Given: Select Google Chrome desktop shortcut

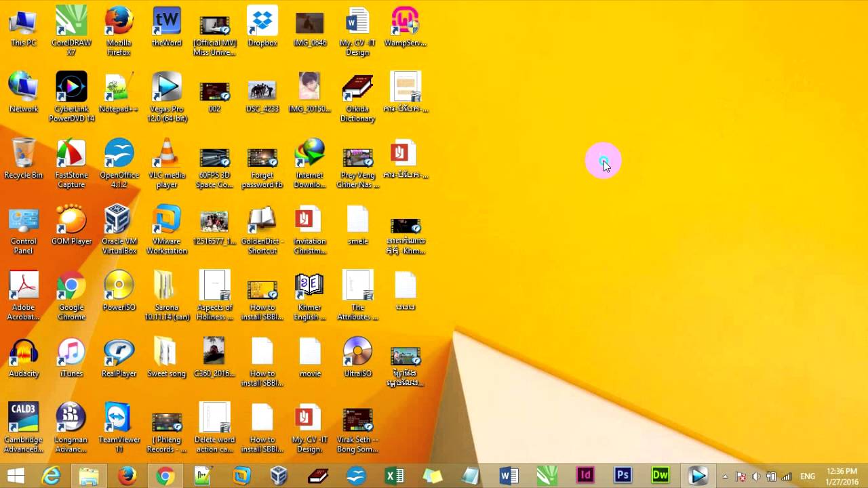Looking at the screenshot, I should [x=71, y=296].
